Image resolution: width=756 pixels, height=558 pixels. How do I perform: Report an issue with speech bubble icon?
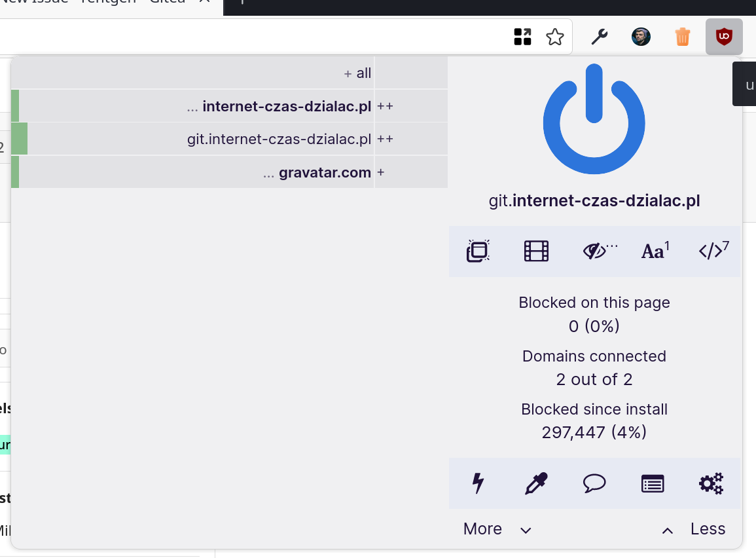[x=594, y=484]
